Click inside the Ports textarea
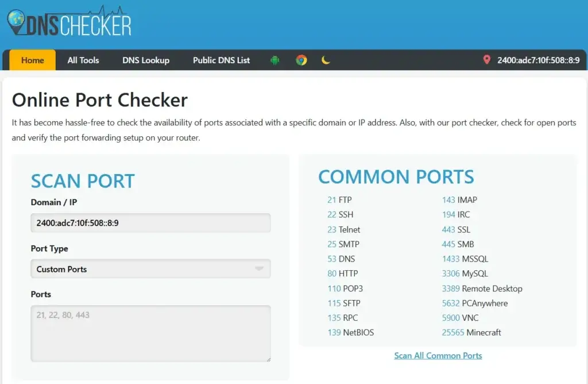The image size is (588, 384). tap(150, 332)
